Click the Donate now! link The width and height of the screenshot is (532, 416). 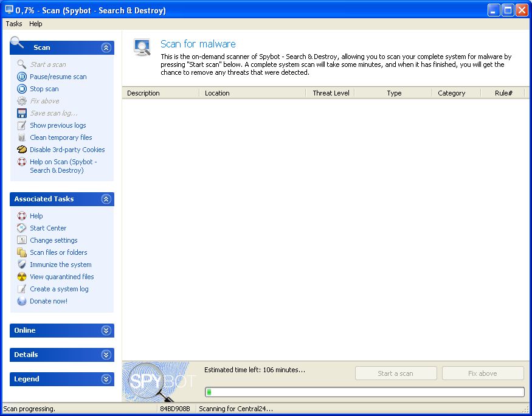[x=49, y=301]
